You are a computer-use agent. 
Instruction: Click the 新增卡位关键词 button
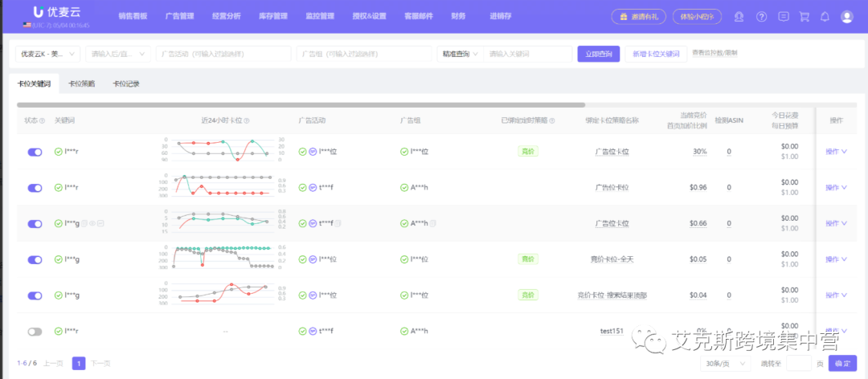pos(656,54)
